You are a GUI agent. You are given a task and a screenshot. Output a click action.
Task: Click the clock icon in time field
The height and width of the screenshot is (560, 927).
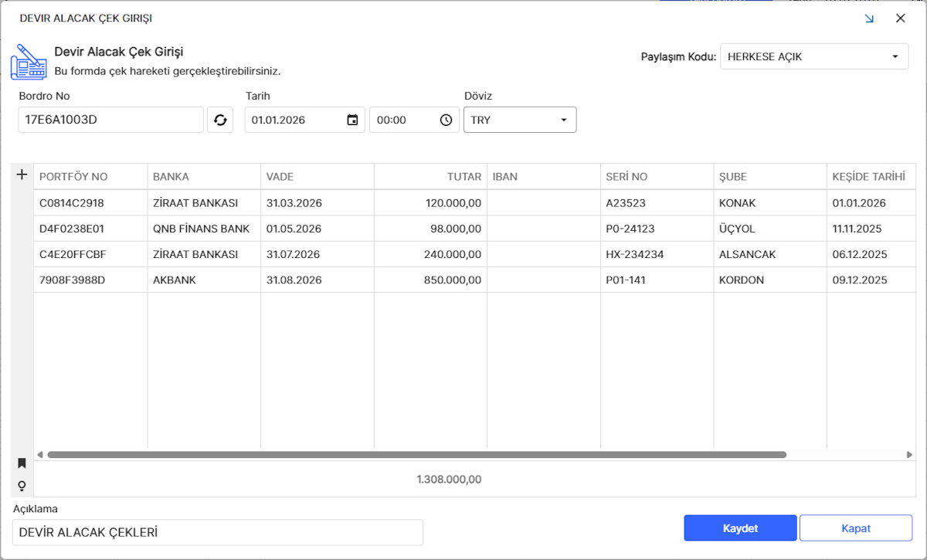point(446,120)
